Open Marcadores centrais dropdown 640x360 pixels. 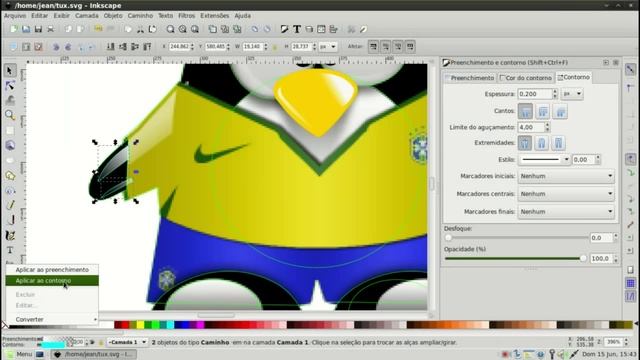pyautogui.click(x=566, y=194)
